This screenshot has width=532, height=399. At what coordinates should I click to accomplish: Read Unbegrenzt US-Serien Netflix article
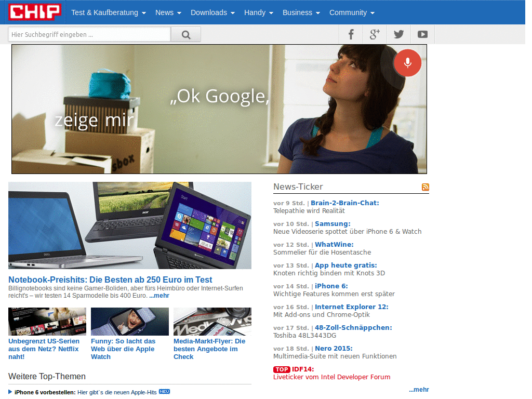44,349
